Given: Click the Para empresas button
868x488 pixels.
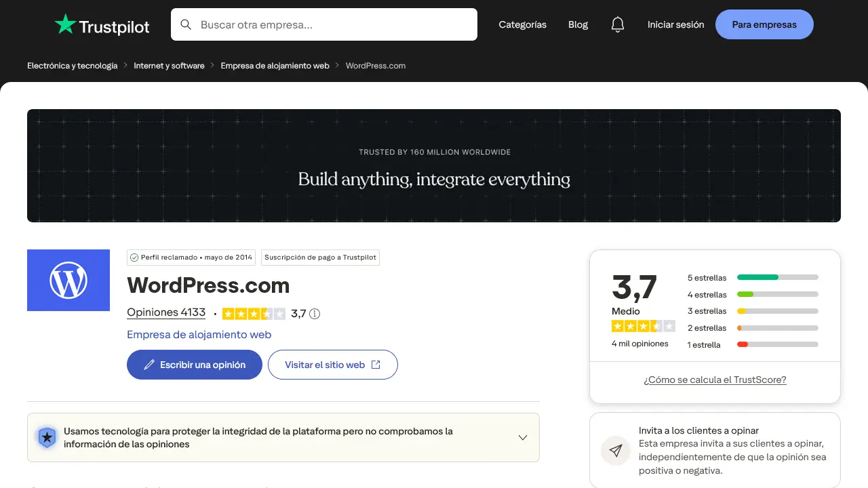Looking at the screenshot, I should click(764, 24).
